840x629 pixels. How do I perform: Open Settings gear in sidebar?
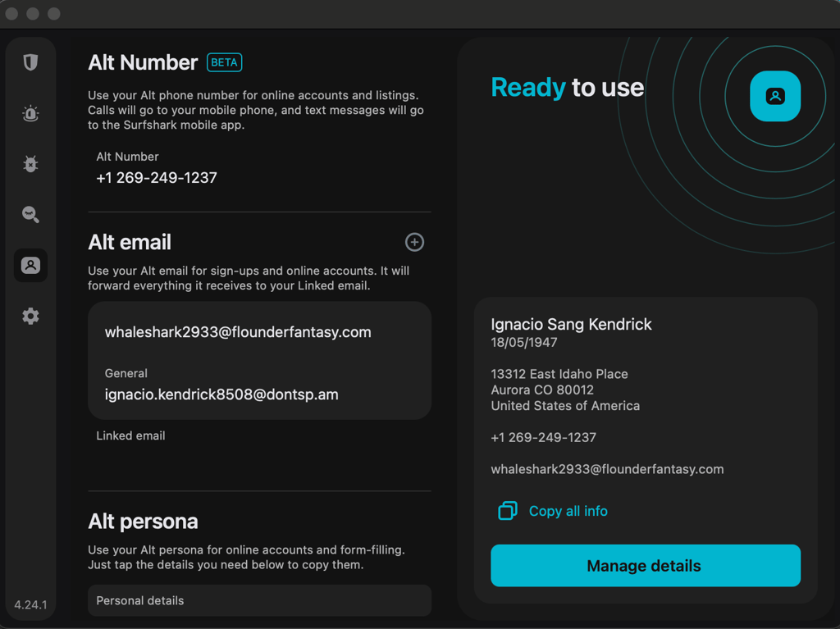30,316
